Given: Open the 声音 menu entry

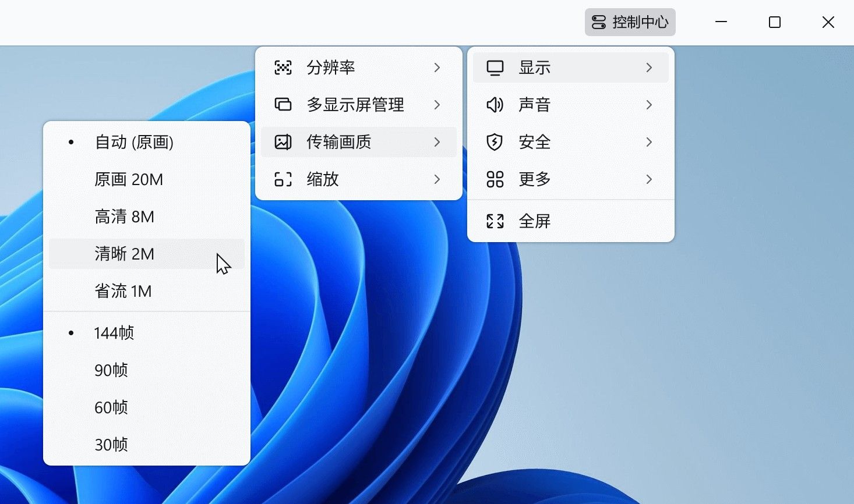Looking at the screenshot, I should [x=534, y=105].
